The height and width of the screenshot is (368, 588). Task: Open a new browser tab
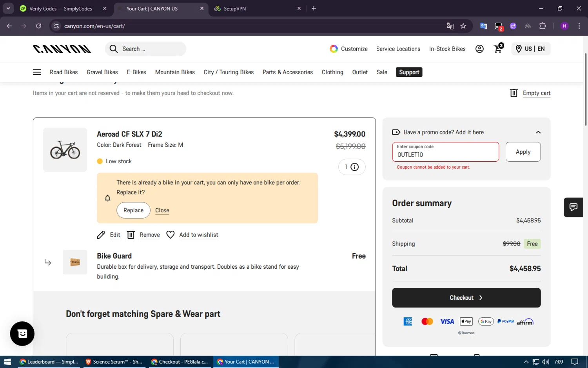coord(314,8)
